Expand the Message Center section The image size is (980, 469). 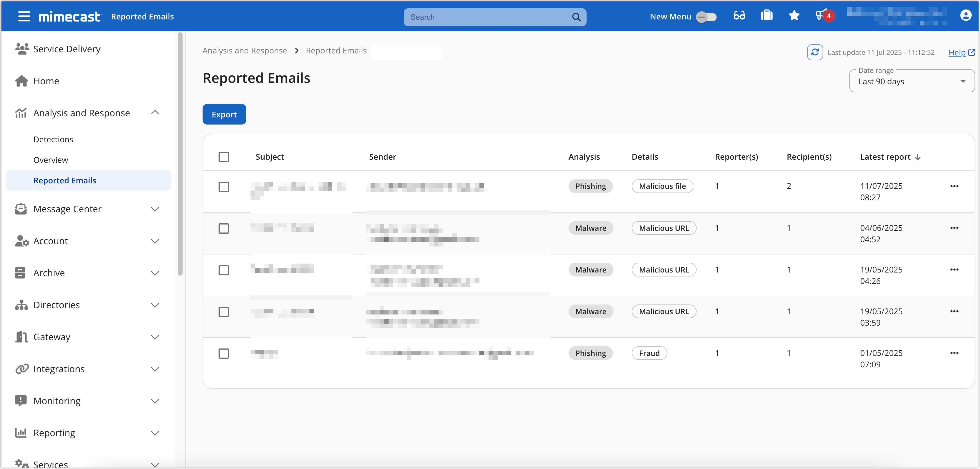[x=155, y=209]
